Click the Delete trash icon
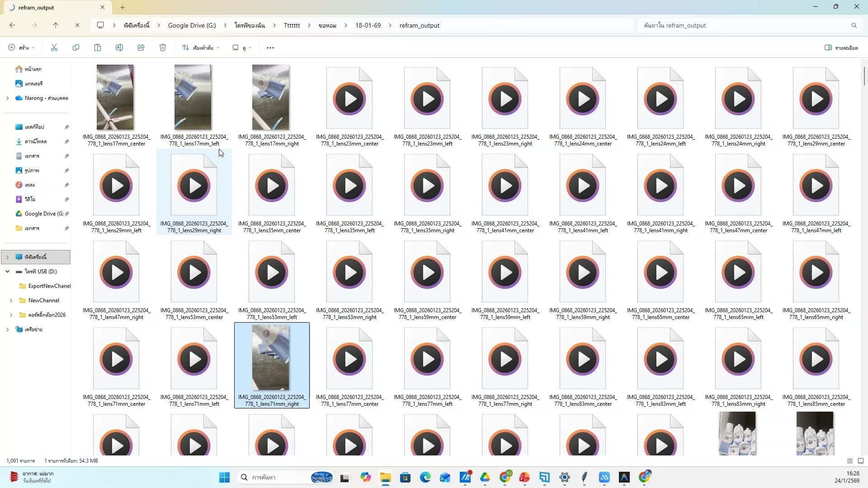The image size is (868, 488). coord(163,47)
